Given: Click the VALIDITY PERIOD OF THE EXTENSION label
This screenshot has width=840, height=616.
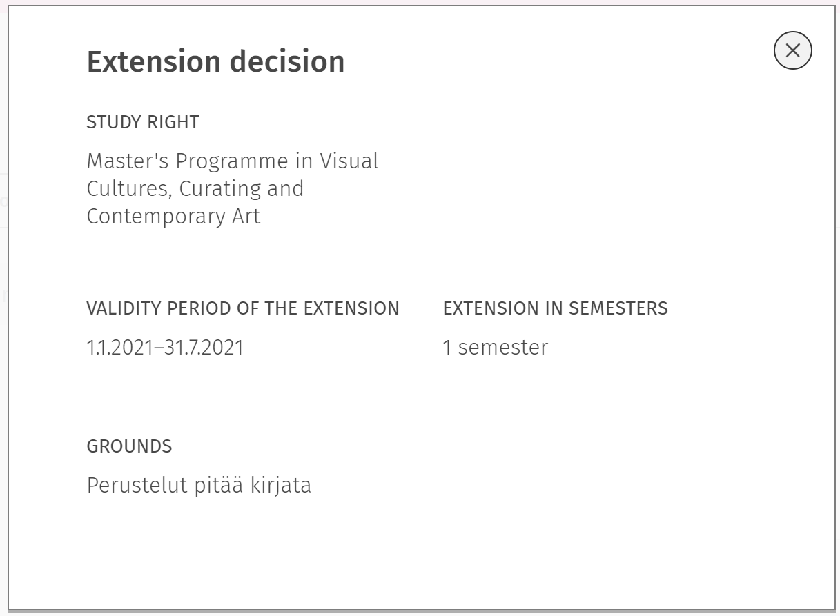Looking at the screenshot, I should pyautogui.click(x=243, y=308).
